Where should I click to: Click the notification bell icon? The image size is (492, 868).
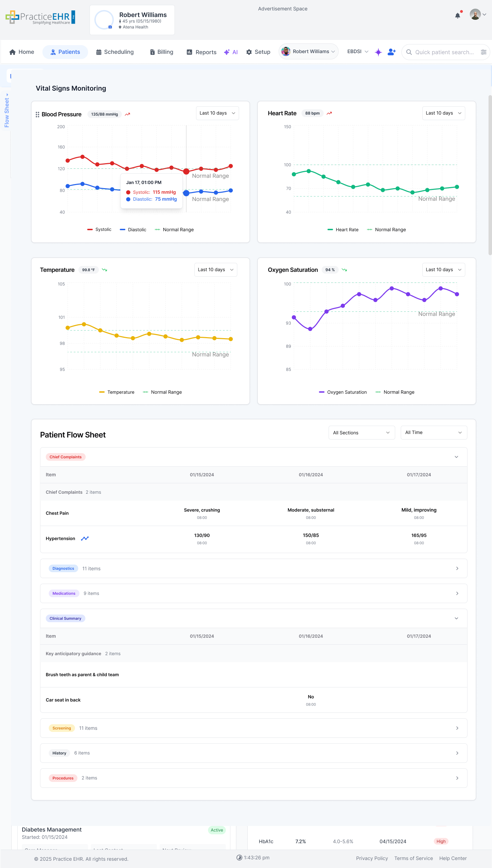pos(458,15)
